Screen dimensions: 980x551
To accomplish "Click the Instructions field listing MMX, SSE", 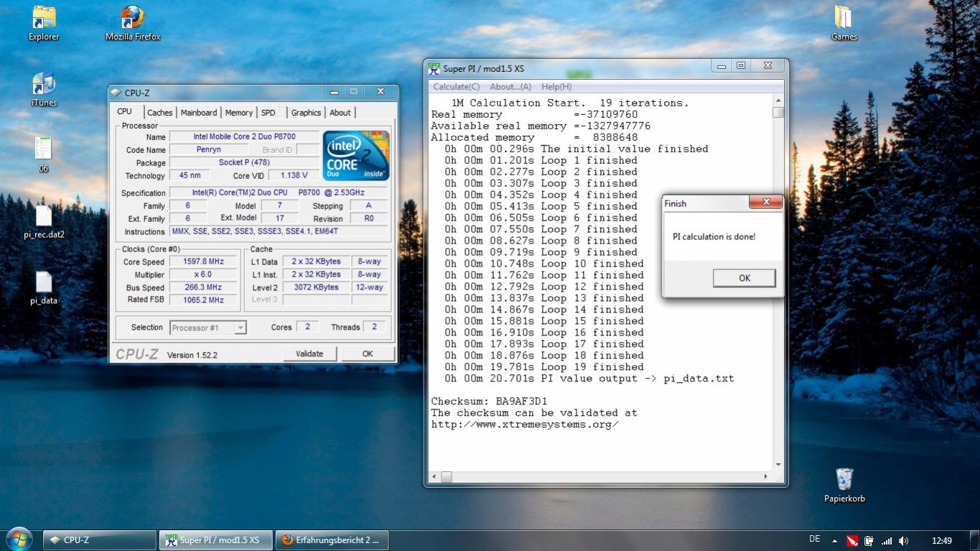I will pyautogui.click(x=279, y=232).
